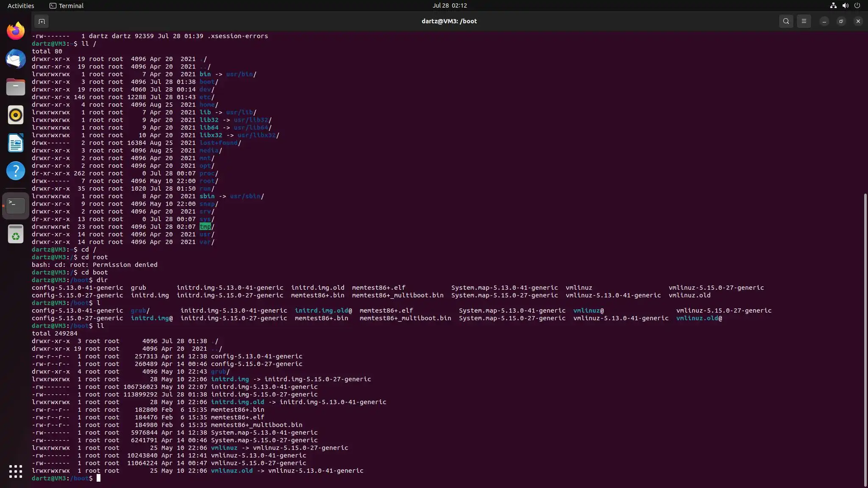Open the terminal hamburger menu
This screenshot has width=868, height=488.
pyautogui.click(x=804, y=21)
